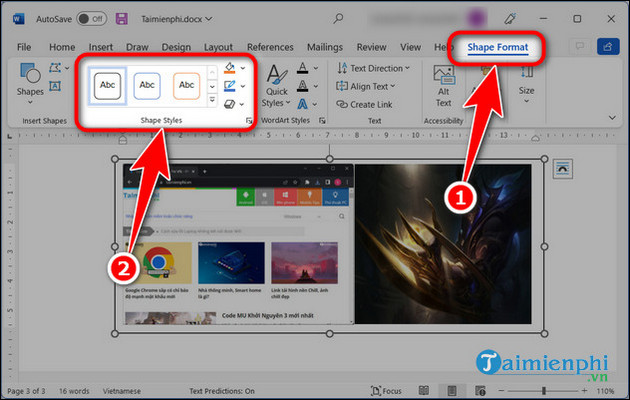Switch to the Insert tab
Viewport: 630px width, 400px height.
tap(100, 47)
